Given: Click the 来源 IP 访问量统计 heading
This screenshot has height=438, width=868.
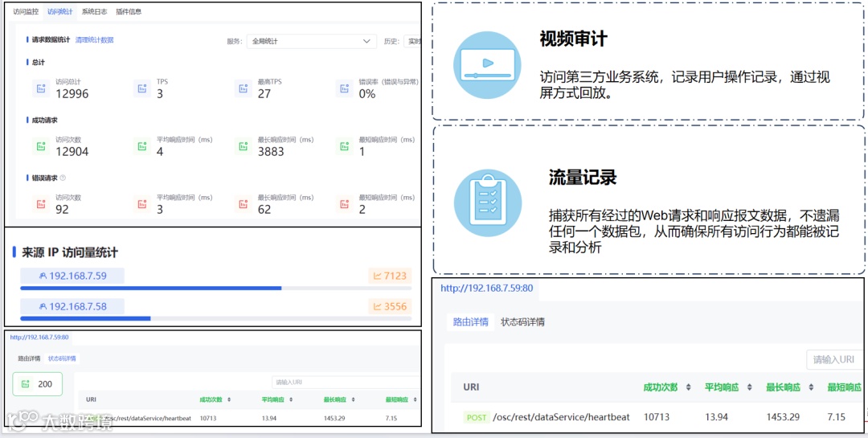Looking at the screenshot, I should pyautogui.click(x=70, y=252).
